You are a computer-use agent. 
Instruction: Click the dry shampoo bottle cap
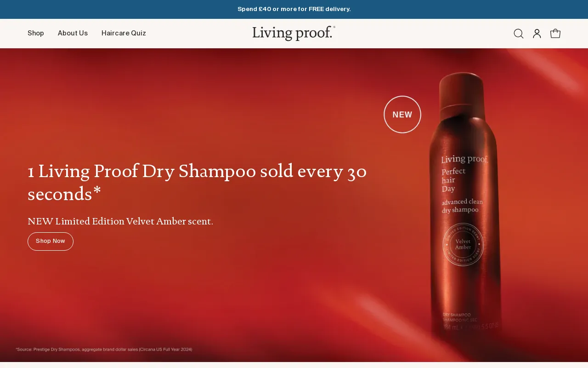(462, 87)
